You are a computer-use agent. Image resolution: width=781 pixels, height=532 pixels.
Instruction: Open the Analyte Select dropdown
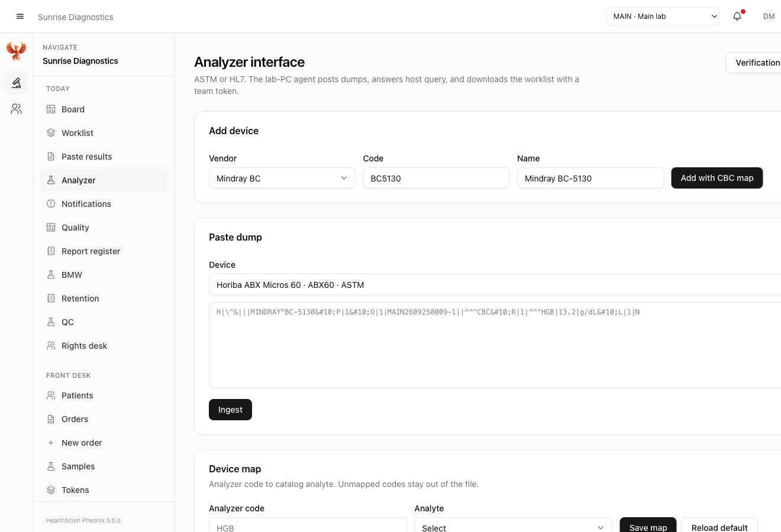tap(514, 525)
